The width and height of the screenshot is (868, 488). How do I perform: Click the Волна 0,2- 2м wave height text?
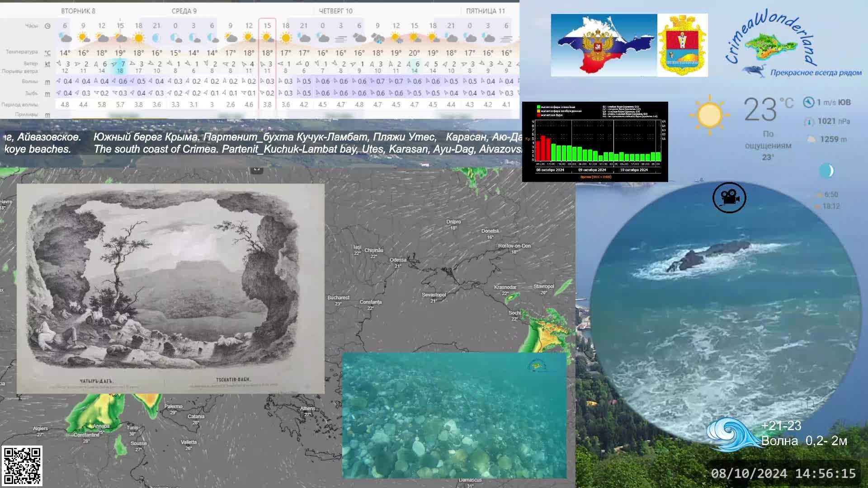(804, 441)
